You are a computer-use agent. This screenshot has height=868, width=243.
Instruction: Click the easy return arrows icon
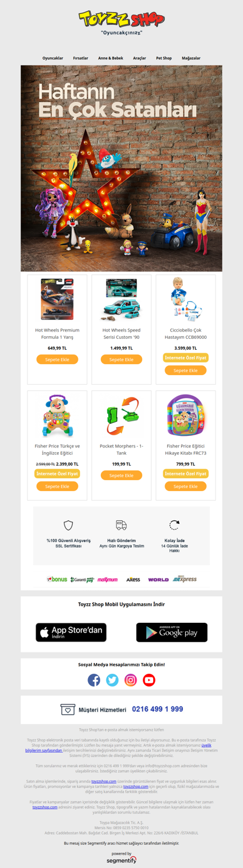[174, 525]
